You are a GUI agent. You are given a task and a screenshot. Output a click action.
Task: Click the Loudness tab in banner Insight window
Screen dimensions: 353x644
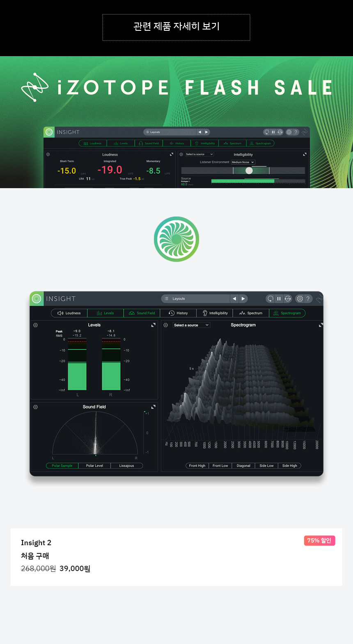click(93, 143)
